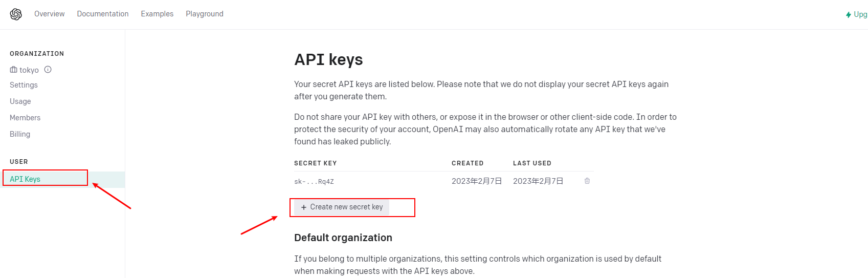Select the tokyo organization building icon
Image resolution: width=868 pixels, height=278 pixels.
[13, 70]
